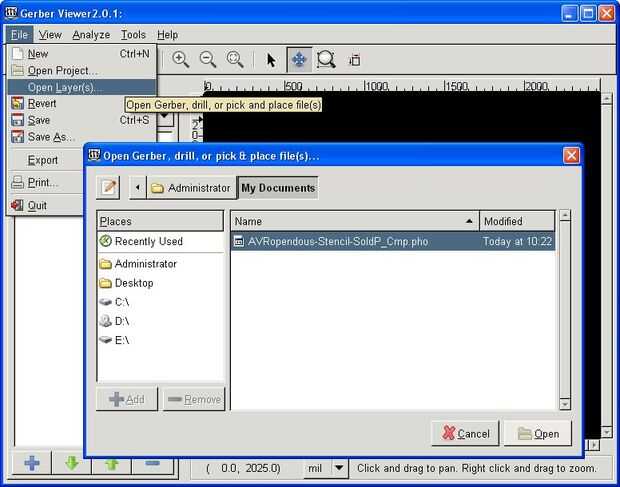Open the Administrator path breadcrumb button

[191, 188]
